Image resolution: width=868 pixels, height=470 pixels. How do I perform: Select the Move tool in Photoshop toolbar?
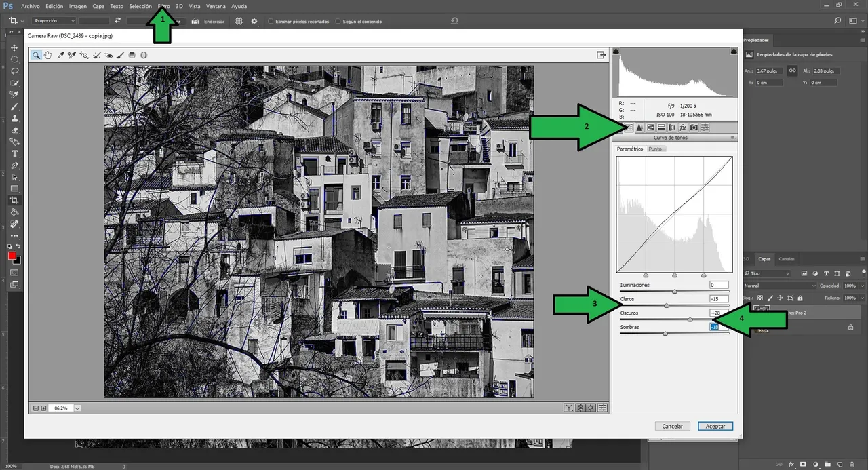tap(14, 48)
